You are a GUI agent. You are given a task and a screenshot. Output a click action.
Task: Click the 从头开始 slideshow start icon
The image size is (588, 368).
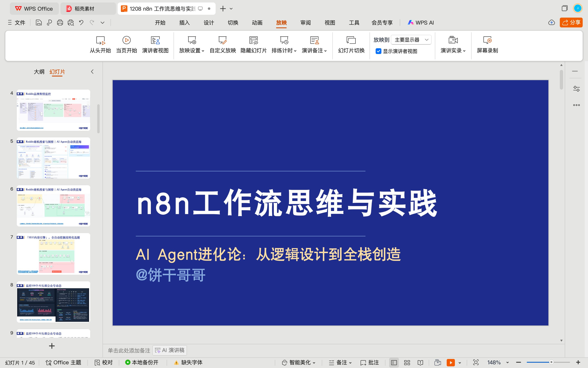[100, 40]
